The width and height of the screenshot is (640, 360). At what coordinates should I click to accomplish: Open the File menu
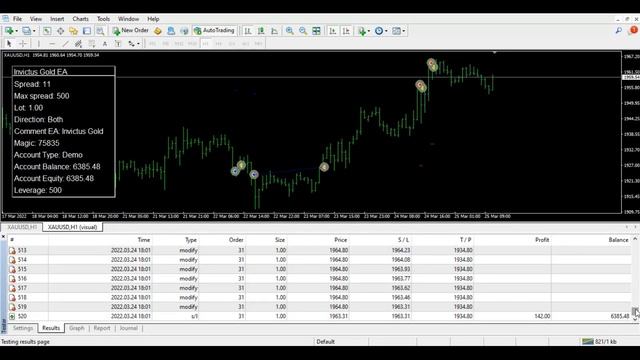[18, 19]
